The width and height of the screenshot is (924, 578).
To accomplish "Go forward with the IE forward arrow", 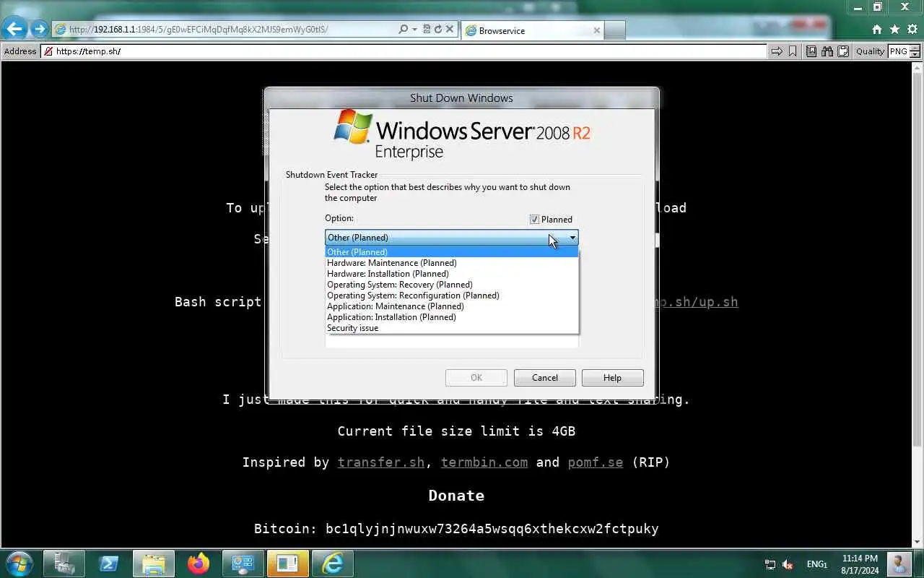I will [x=39, y=30].
